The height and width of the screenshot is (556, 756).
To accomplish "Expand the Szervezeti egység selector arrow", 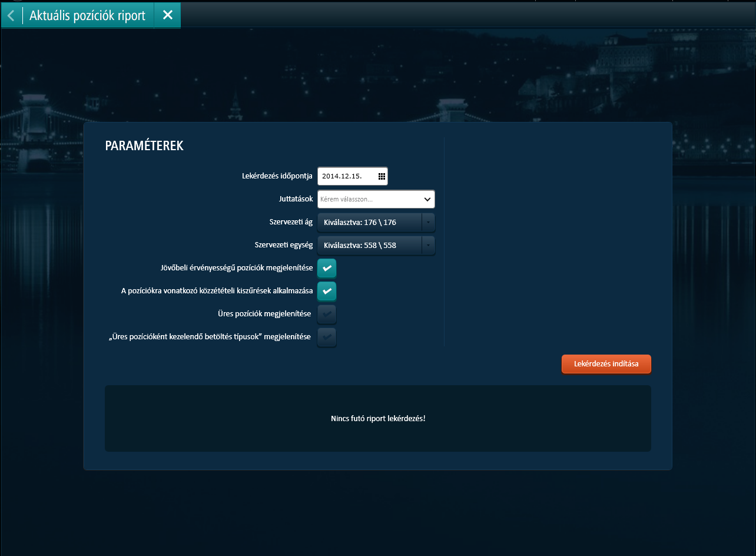I will tap(429, 245).
